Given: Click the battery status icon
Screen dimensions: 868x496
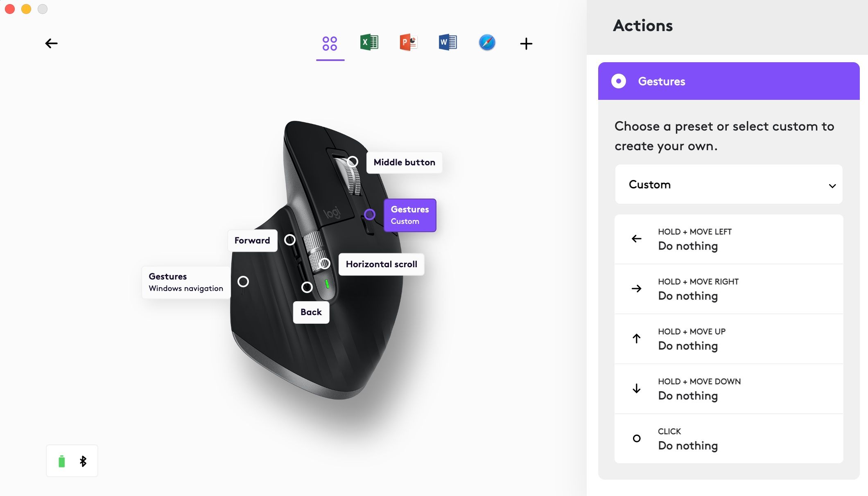Looking at the screenshot, I should click(61, 462).
